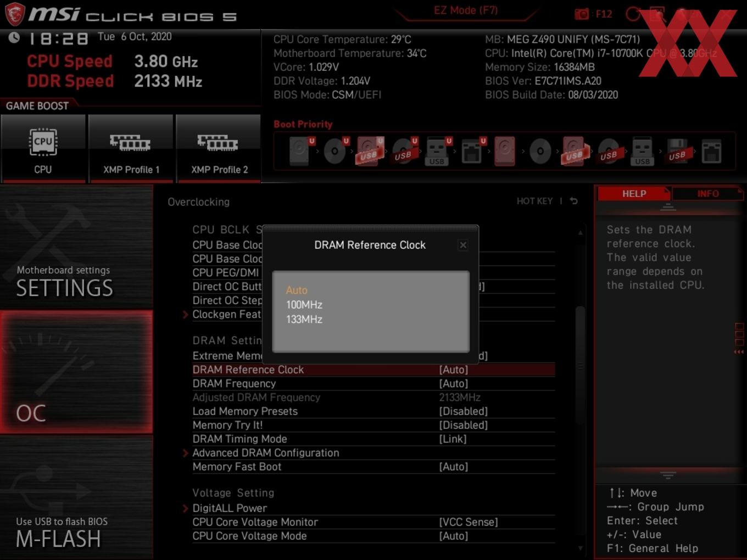747x560 pixels.
Task: Change DRAM Timing Mode [Link] value
Action: click(x=453, y=439)
